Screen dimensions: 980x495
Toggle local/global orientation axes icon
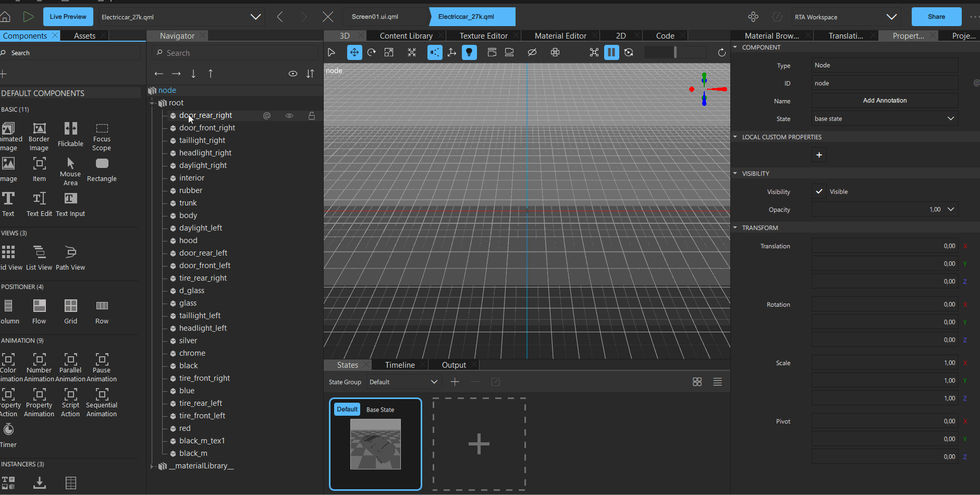452,52
